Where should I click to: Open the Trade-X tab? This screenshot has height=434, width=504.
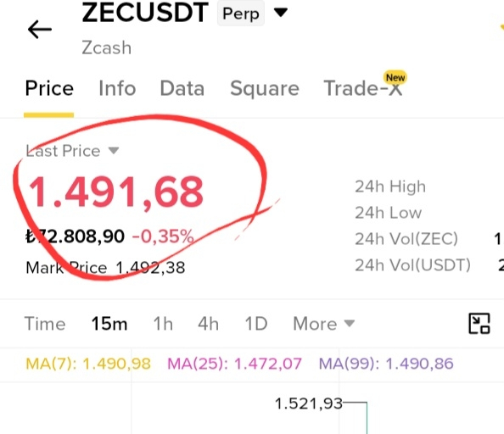click(362, 88)
